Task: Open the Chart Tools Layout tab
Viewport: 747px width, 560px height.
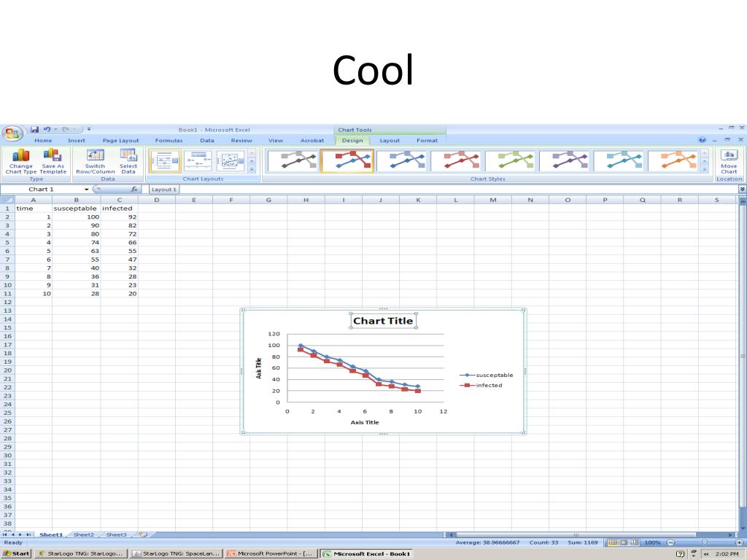Action: 390,141
